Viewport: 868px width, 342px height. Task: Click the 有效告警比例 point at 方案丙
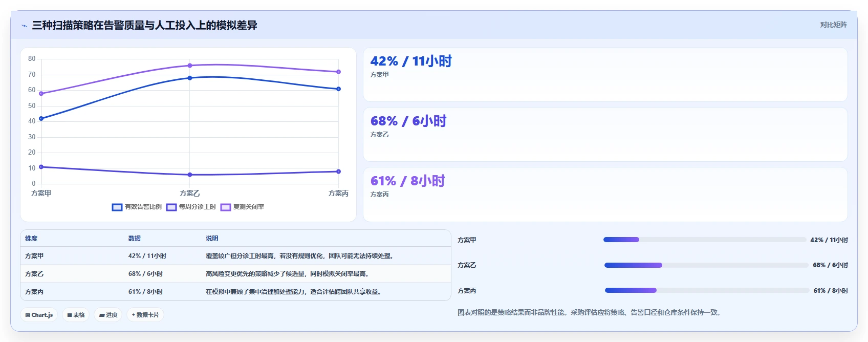coord(338,89)
